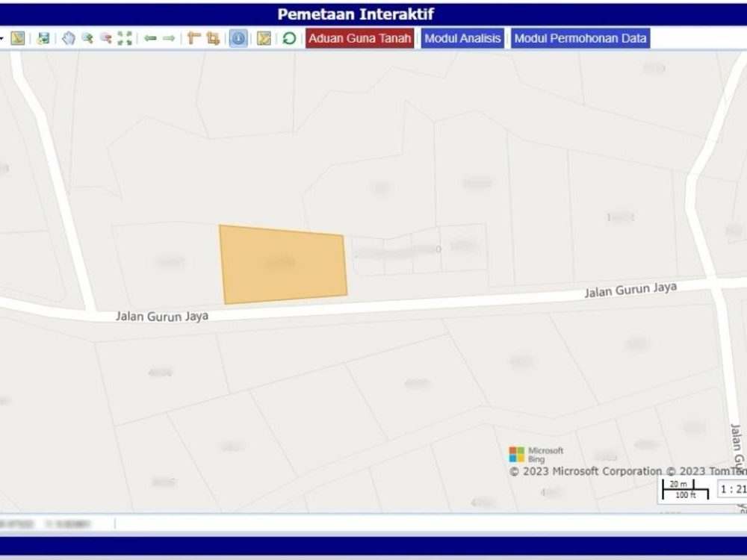Open Modul Permohonan Data

coord(580,38)
